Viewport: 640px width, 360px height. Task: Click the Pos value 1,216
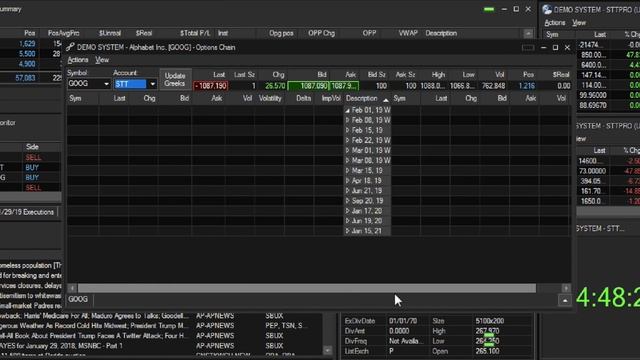coord(527,86)
